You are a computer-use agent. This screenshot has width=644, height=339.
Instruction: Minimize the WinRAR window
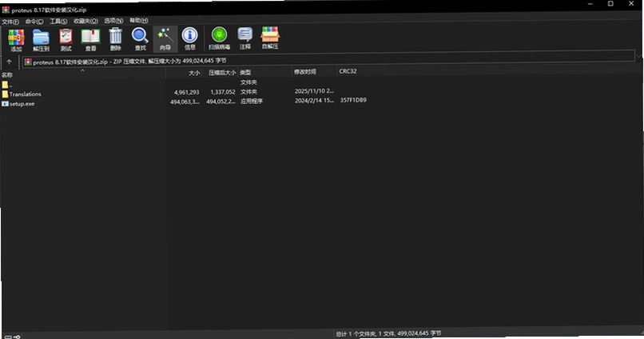[x=590, y=4]
